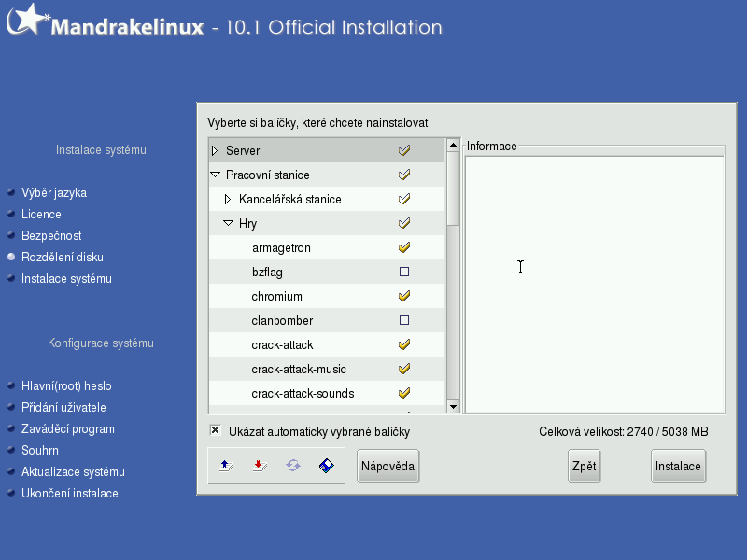
Task: Collapse the Hry tree node
Action: pos(228,223)
